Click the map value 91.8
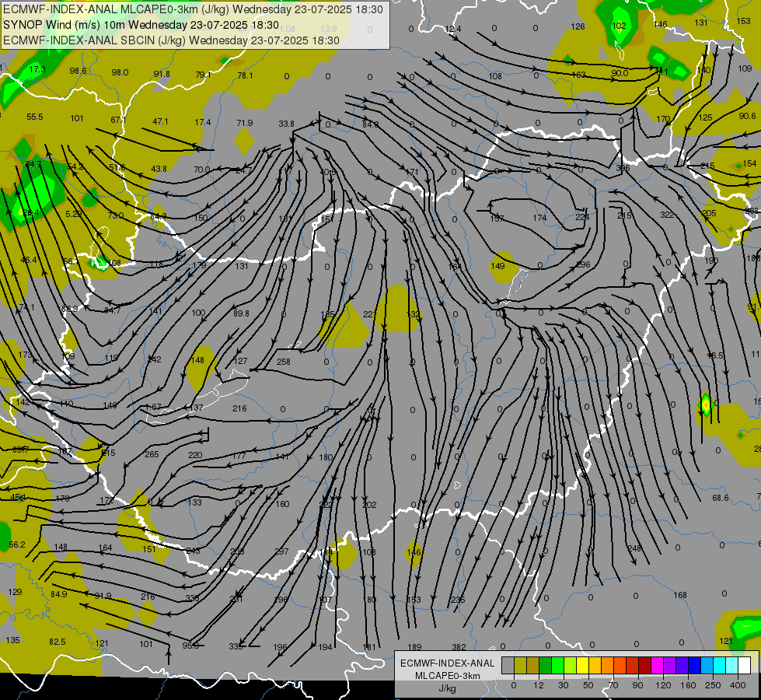Screen dimensions: 761x700 point(162,74)
